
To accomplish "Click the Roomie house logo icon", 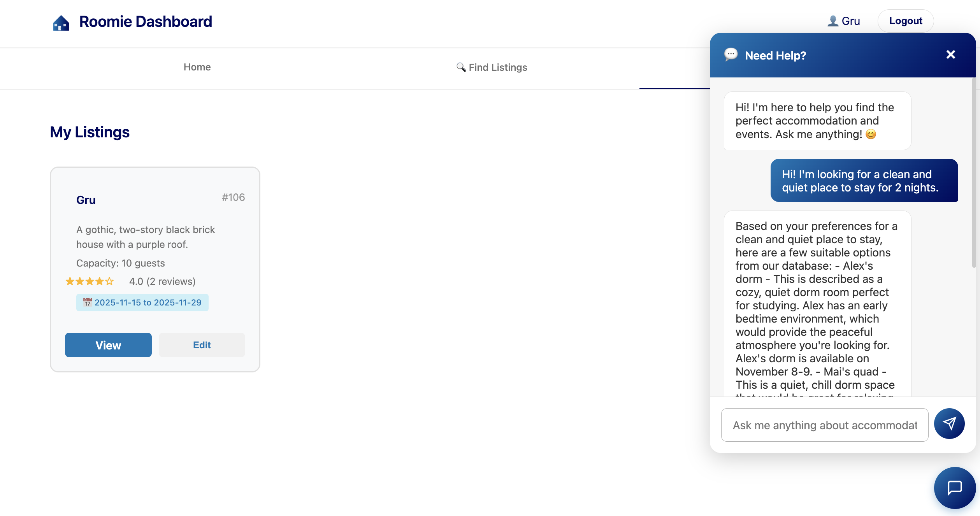I will coord(61,23).
